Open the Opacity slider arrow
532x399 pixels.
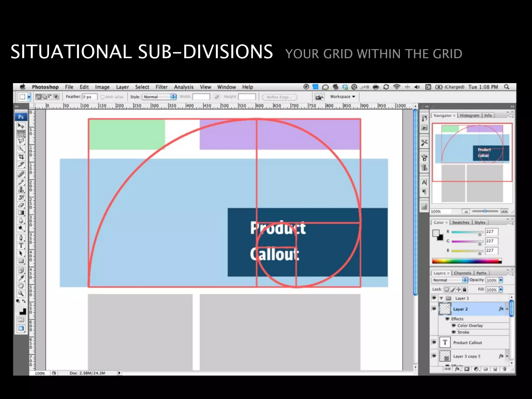[501, 280]
